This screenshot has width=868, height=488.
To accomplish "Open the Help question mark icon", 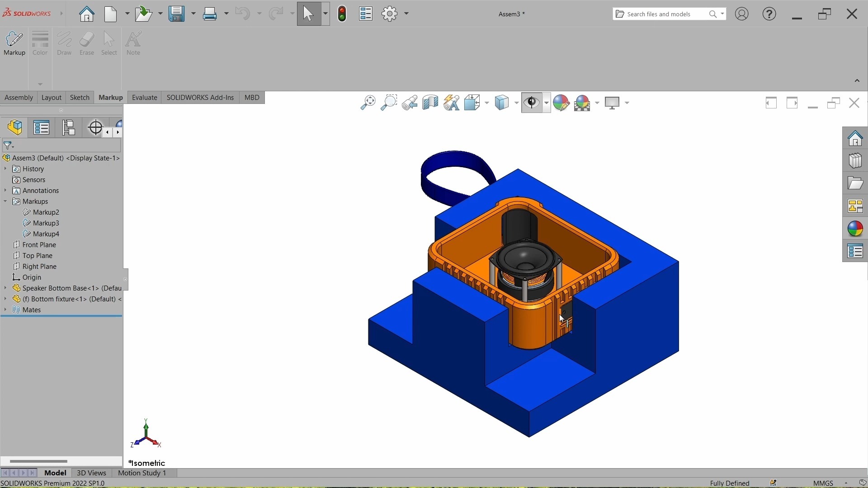I will pos(769,14).
